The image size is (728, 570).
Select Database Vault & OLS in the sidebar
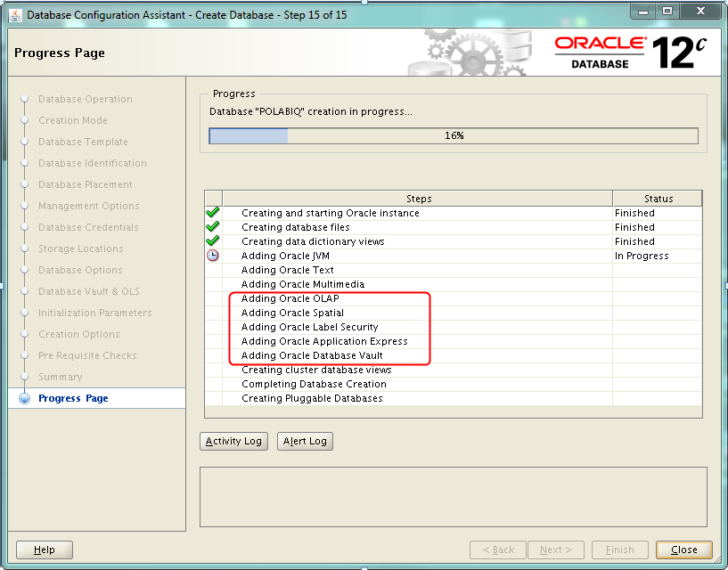tap(89, 291)
